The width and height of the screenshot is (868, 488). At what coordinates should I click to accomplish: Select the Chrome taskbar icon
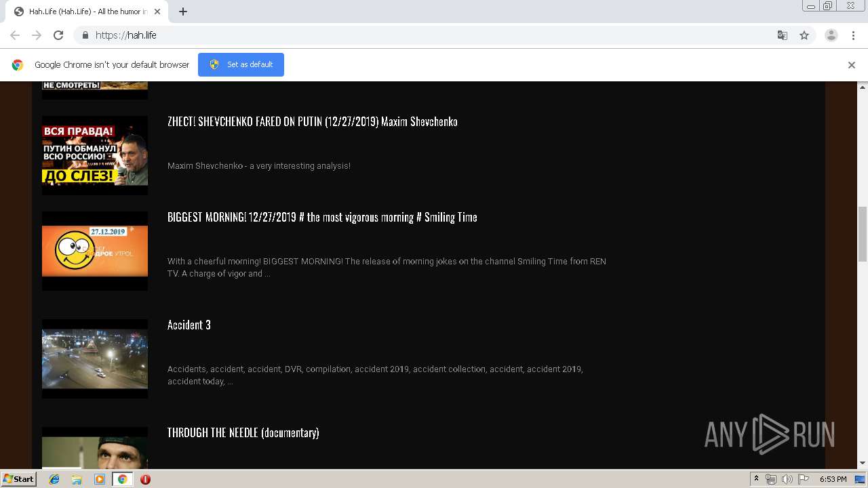pos(123,479)
